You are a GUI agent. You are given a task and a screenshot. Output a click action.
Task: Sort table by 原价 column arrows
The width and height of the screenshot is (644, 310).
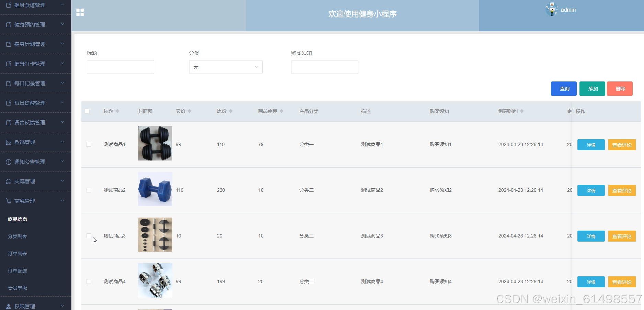pyautogui.click(x=231, y=111)
